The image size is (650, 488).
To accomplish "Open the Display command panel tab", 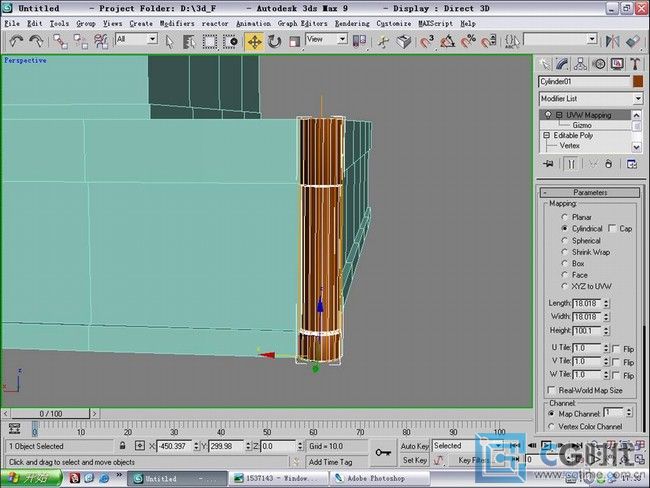I will pos(617,64).
